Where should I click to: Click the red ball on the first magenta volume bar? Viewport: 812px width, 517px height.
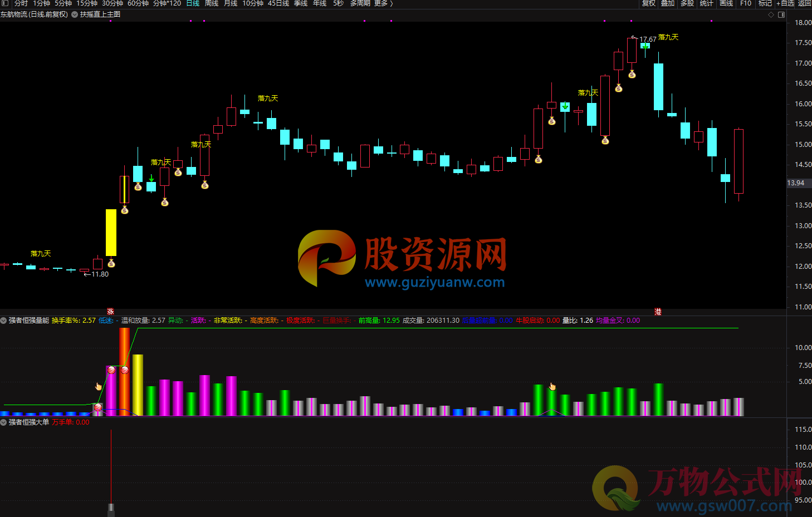pyautogui.click(x=111, y=370)
